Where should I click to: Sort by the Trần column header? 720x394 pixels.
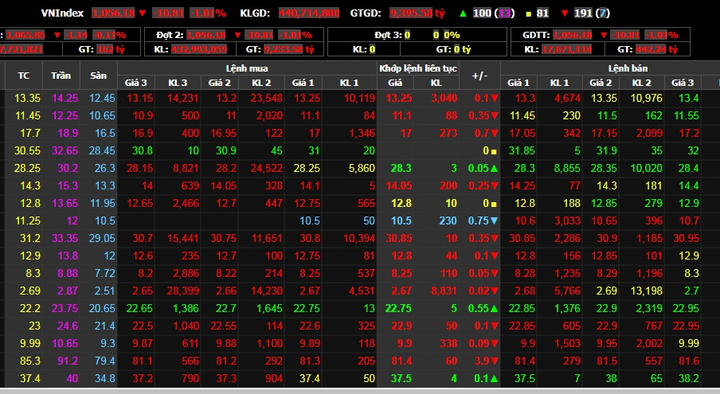coord(61,75)
